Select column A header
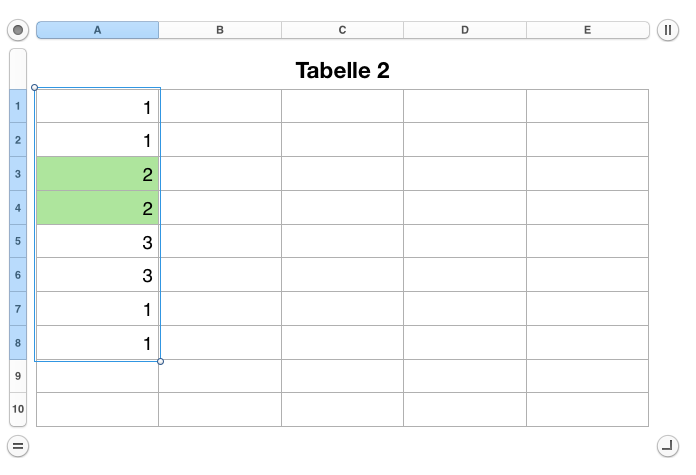696x475 pixels. (97, 30)
